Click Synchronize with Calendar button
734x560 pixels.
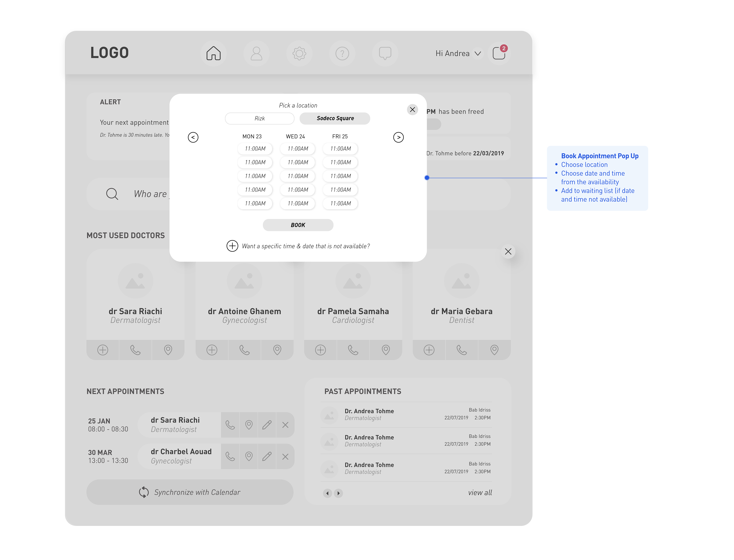pyautogui.click(x=190, y=492)
